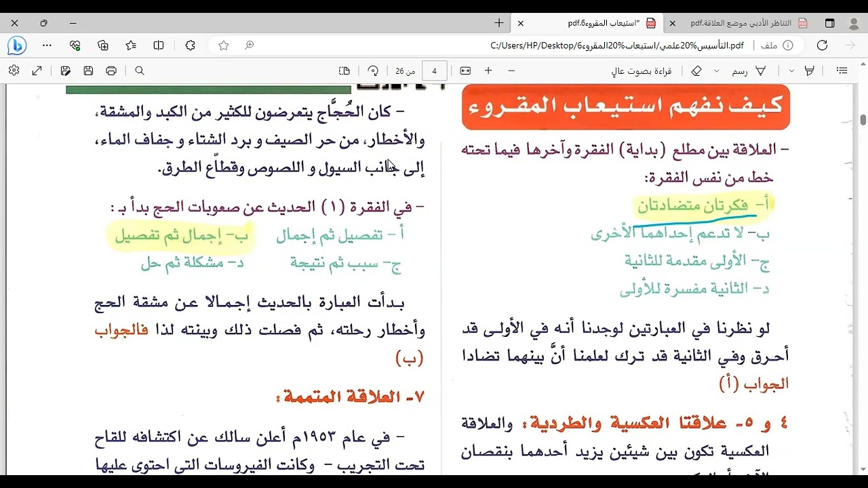The width and height of the screenshot is (868, 488).
Task: Open Browser essentials heart icon
Action: 75,45
